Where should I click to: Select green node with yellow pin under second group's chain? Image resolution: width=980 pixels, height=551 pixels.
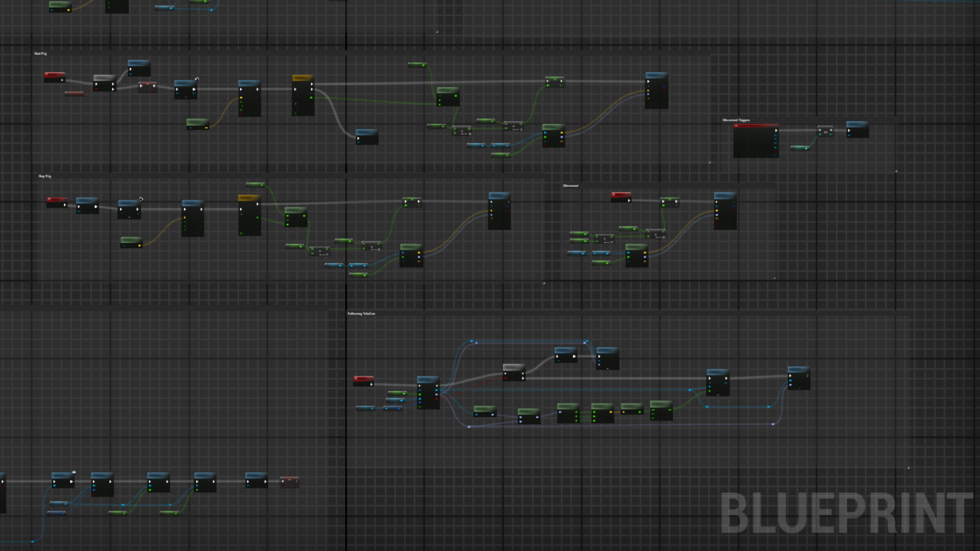pos(132,242)
